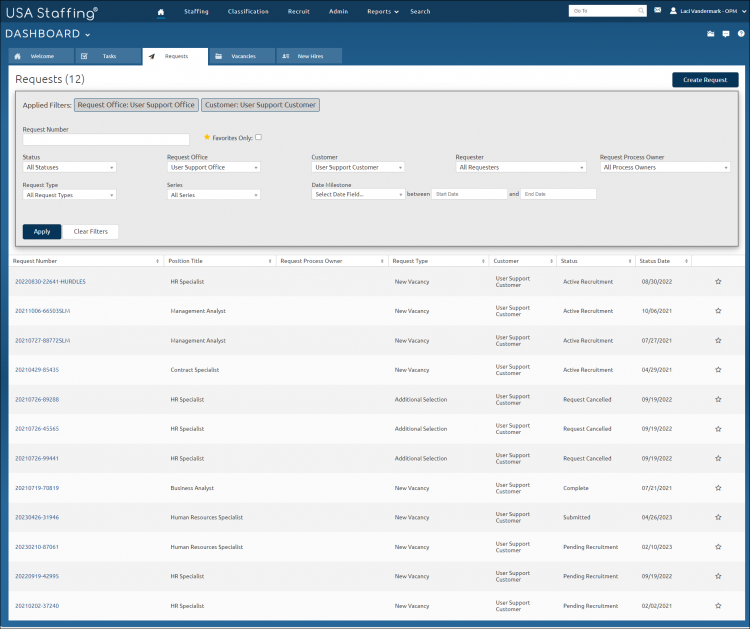Image resolution: width=750 pixels, height=629 pixels.
Task: Sort by Status Date column arrows
Action: point(686,261)
